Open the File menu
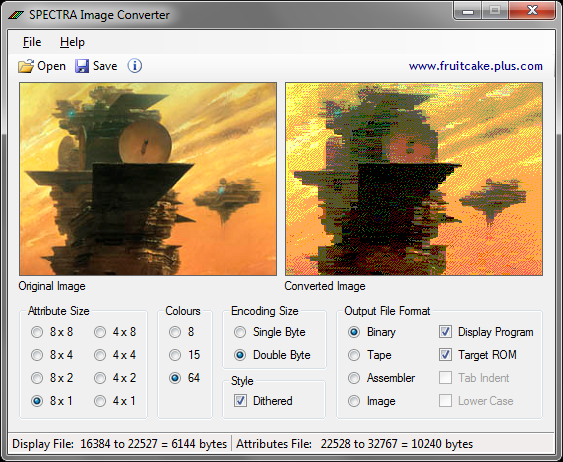This screenshot has width=563, height=462. [32, 42]
